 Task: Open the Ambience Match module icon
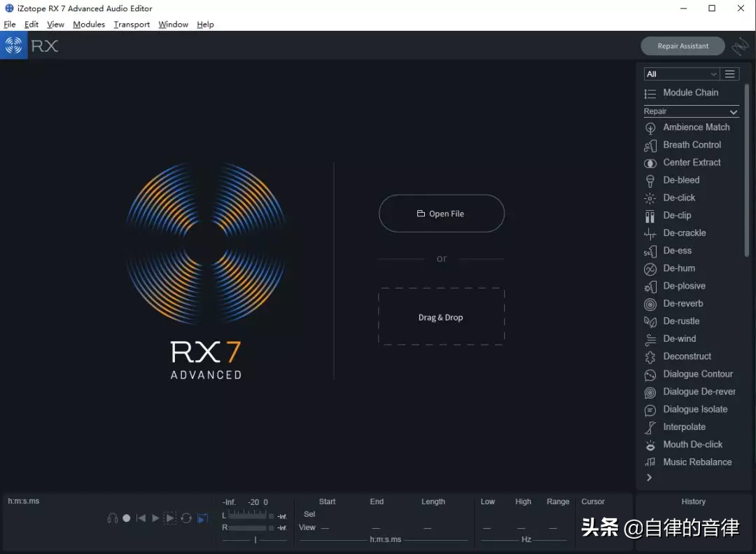pos(650,128)
